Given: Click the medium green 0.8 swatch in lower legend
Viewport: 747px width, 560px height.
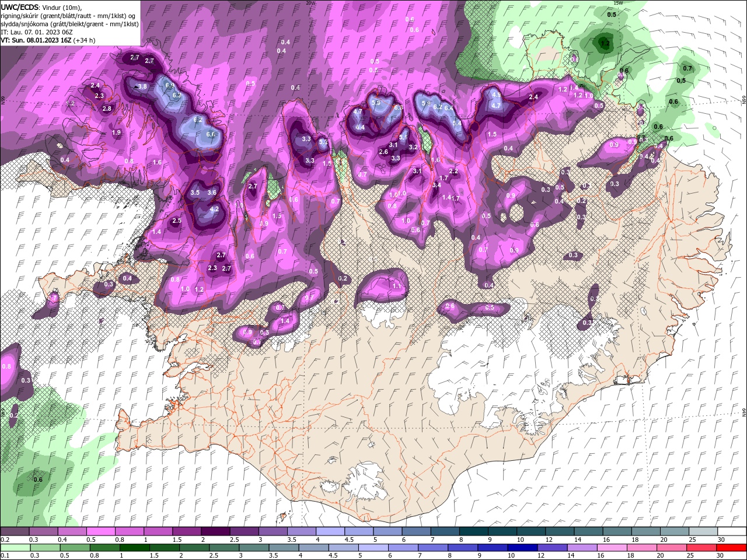Looking at the screenshot, I should 105,548.
